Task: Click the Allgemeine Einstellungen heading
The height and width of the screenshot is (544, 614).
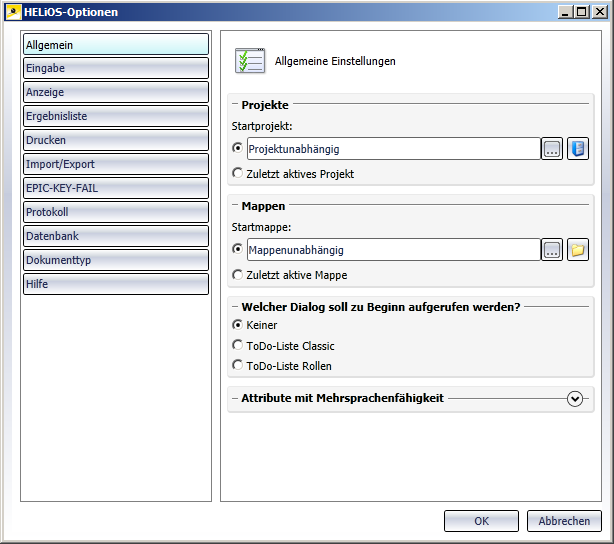Action: point(335,61)
